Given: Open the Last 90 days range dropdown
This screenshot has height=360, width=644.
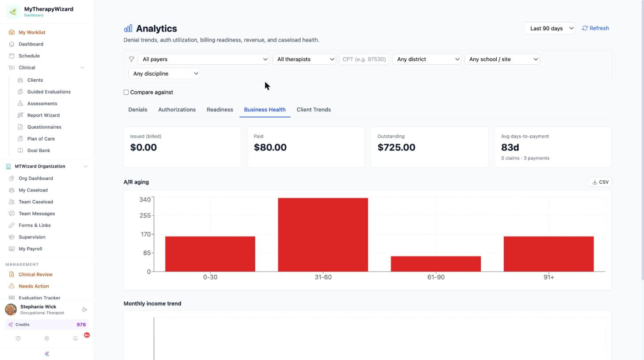Looking at the screenshot, I should 549,28.
